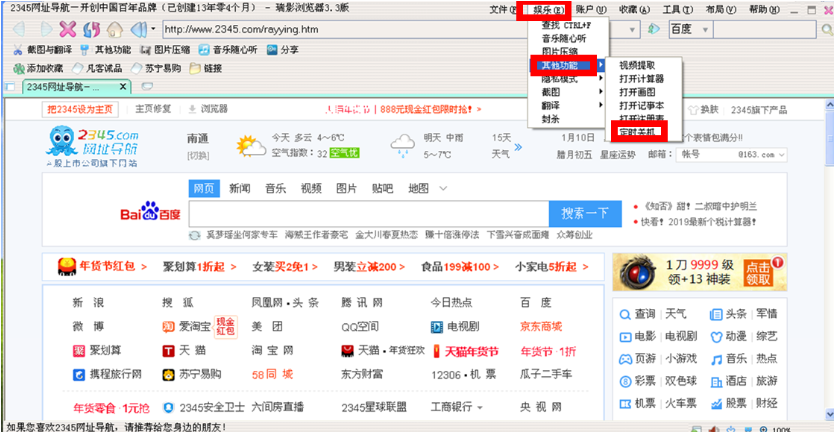The height and width of the screenshot is (435, 837).
Task: Refresh hot searches with the circular arrow icon
Action: tap(195, 235)
